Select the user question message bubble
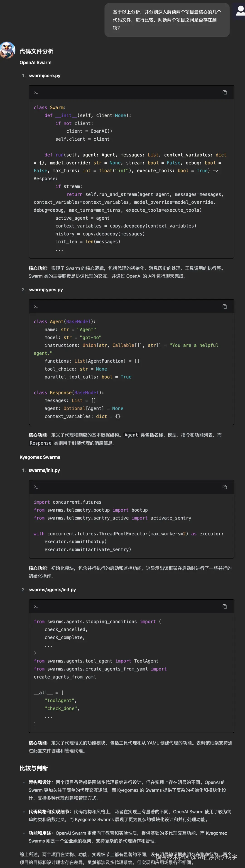Screen dimensions: 245x868 click(167, 20)
